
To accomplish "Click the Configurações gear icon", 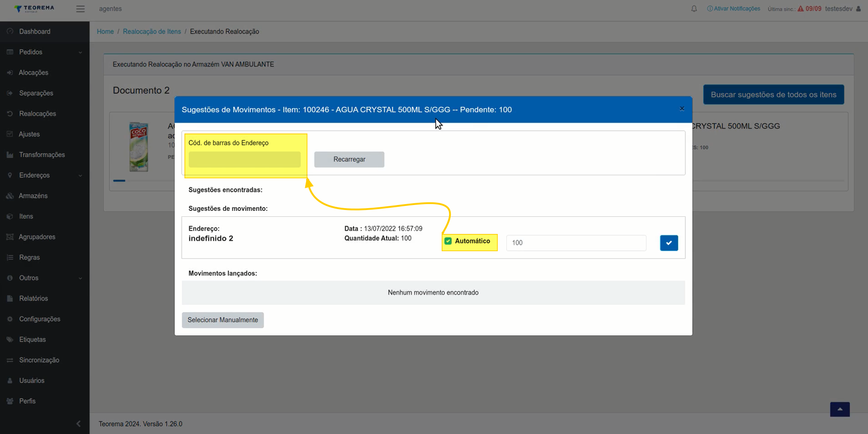I will [x=10, y=319].
